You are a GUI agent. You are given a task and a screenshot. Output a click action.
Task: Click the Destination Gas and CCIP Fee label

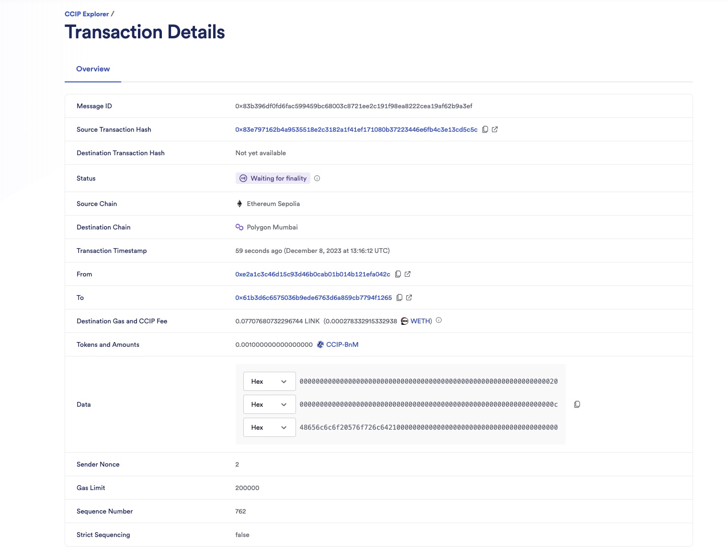point(122,321)
